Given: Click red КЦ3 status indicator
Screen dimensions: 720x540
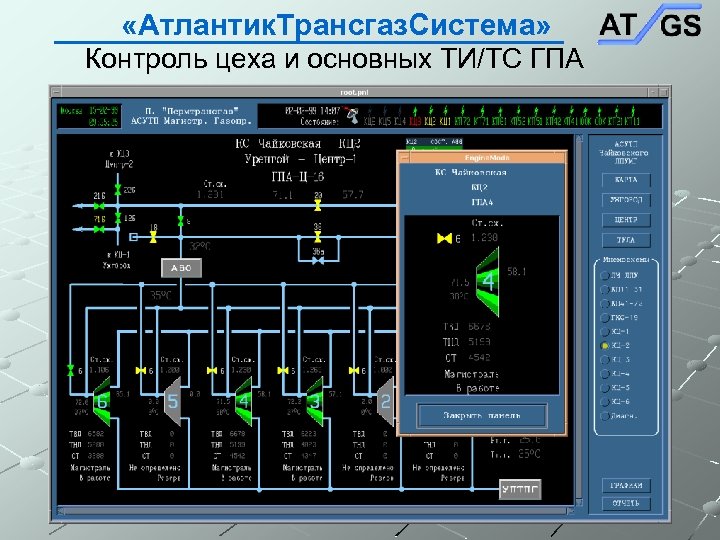Looking at the screenshot, I should (x=415, y=117).
